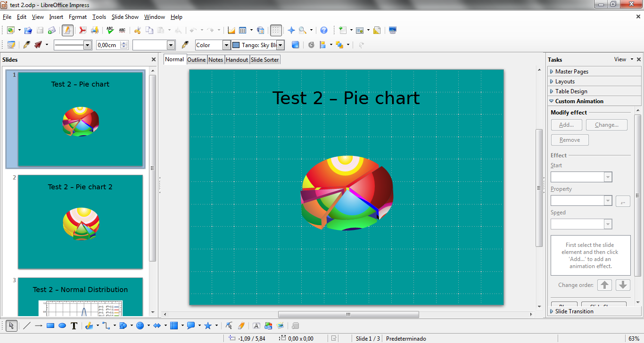Open the Fontwork Gallery
644x343 pixels.
[x=256, y=326]
